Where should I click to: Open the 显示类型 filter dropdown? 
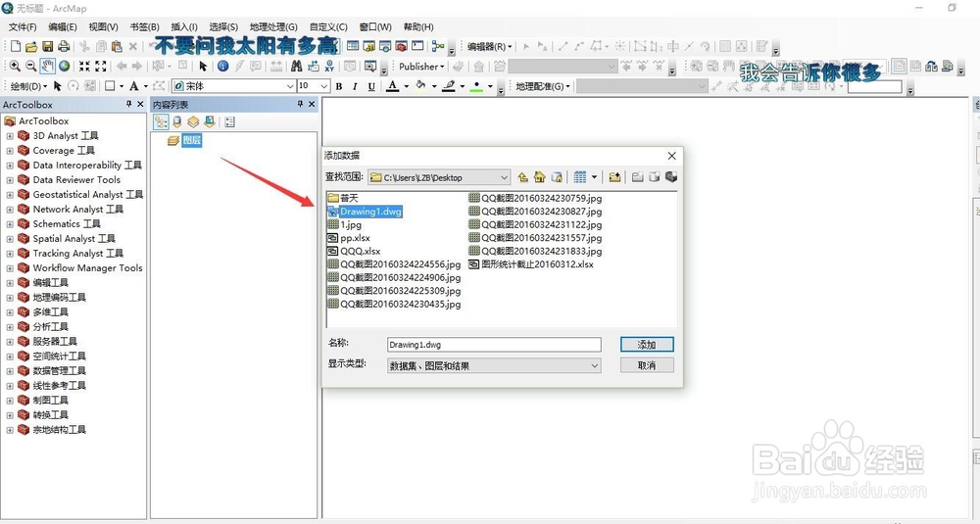[x=595, y=366]
